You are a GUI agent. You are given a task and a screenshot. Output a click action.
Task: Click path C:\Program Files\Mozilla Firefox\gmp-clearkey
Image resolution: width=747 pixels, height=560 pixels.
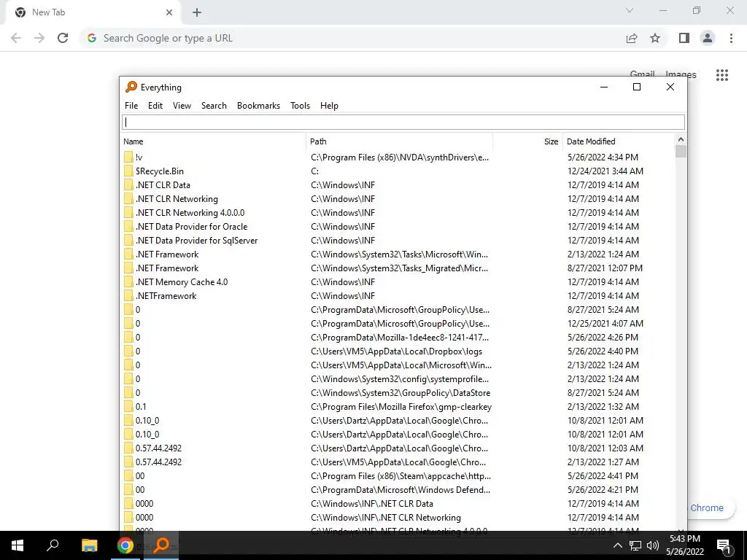(401, 407)
